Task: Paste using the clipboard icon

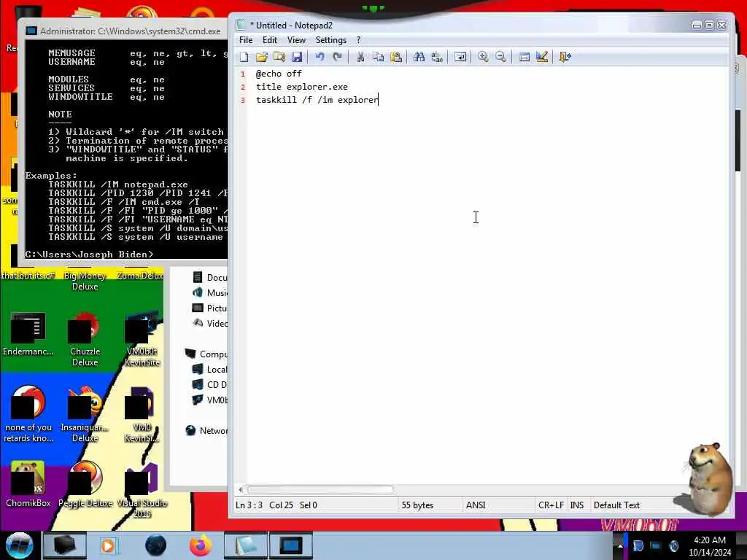Action: click(396, 57)
